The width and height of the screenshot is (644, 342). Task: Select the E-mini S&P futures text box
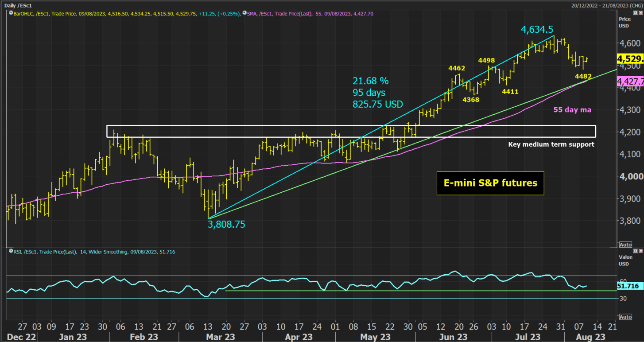coord(490,183)
